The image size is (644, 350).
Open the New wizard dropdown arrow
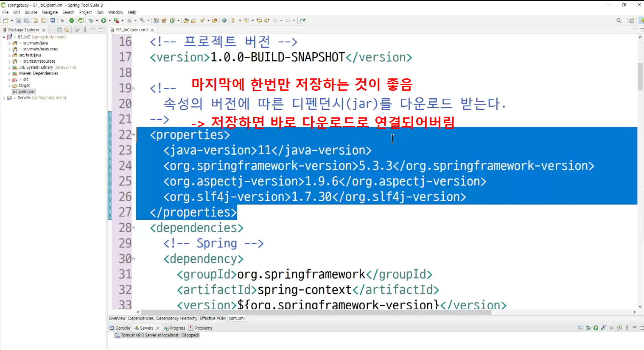point(12,20)
